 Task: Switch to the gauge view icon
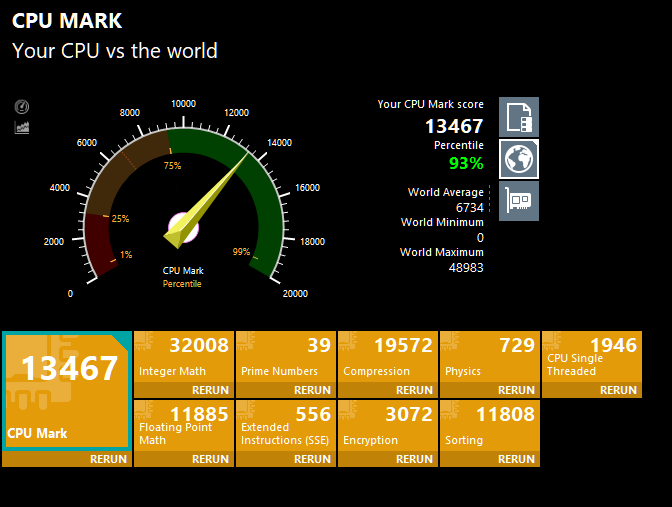tap(21, 107)
